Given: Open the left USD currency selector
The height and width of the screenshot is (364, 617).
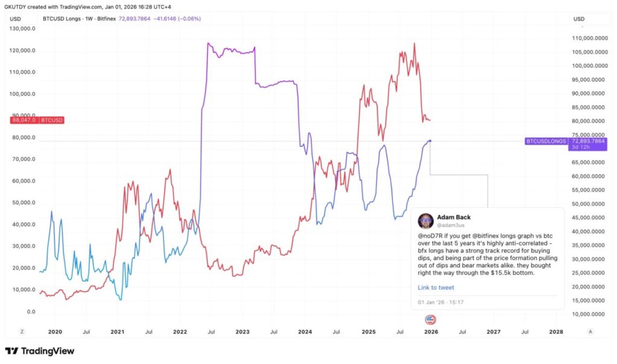Looking at the screenshot, I should click(16, 19).
